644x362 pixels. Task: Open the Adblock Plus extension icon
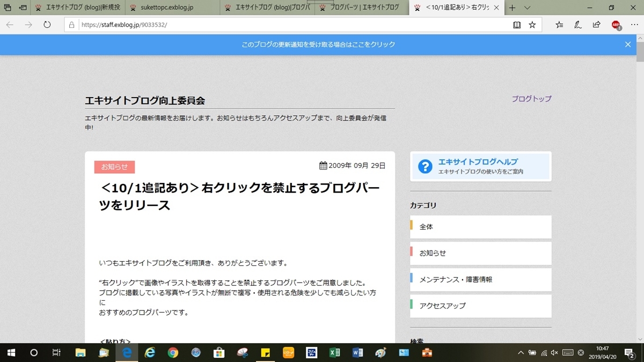tap(616, 25)
